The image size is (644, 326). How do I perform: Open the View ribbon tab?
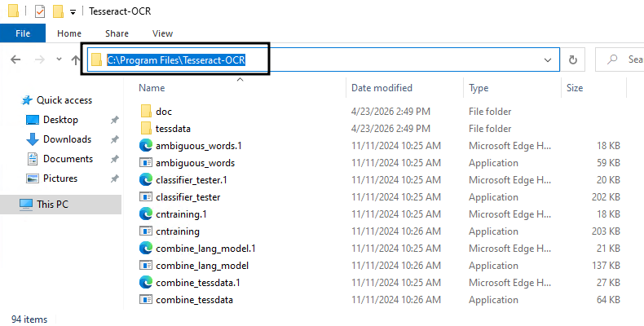162,33
